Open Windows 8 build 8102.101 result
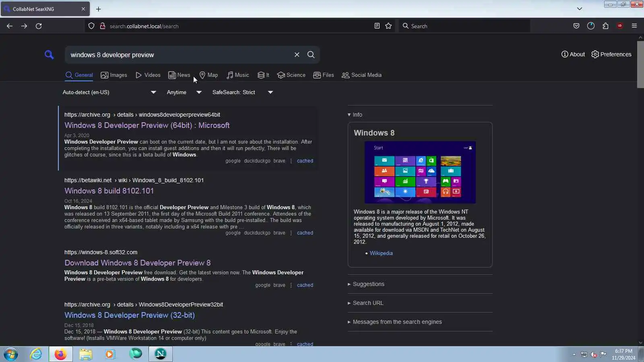Image resolution: width=644 pixels, height=362 pixels. click(109, 191)
